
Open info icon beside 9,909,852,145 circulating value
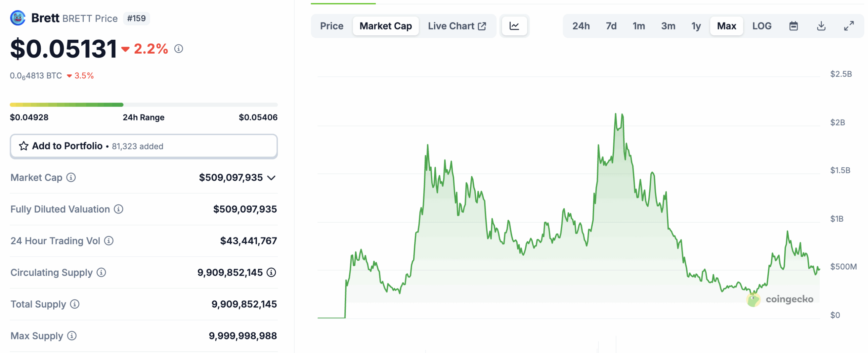point(271,273)
